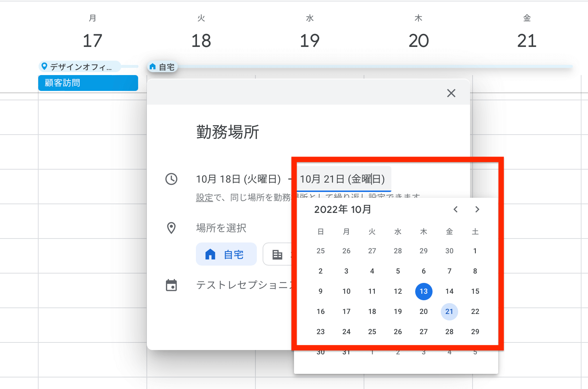
Task: Select the clock icon in the dialog
Action: coord(172,179)
